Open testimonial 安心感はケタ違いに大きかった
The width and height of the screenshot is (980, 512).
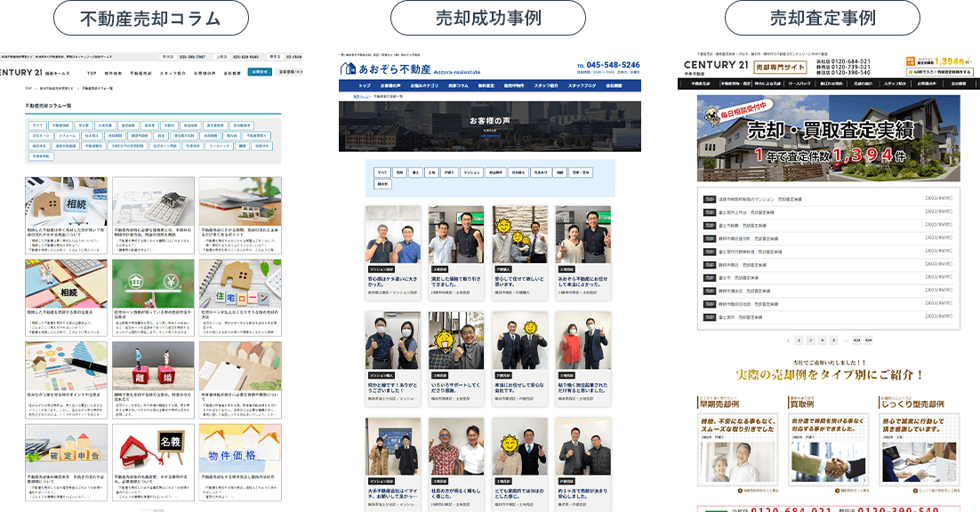pyautogui.click(x=393, y=253)
